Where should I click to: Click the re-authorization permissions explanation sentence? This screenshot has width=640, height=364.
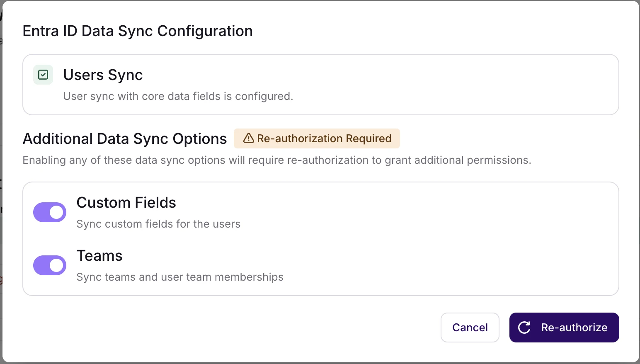pyautogui.click(x=276, y=160)
